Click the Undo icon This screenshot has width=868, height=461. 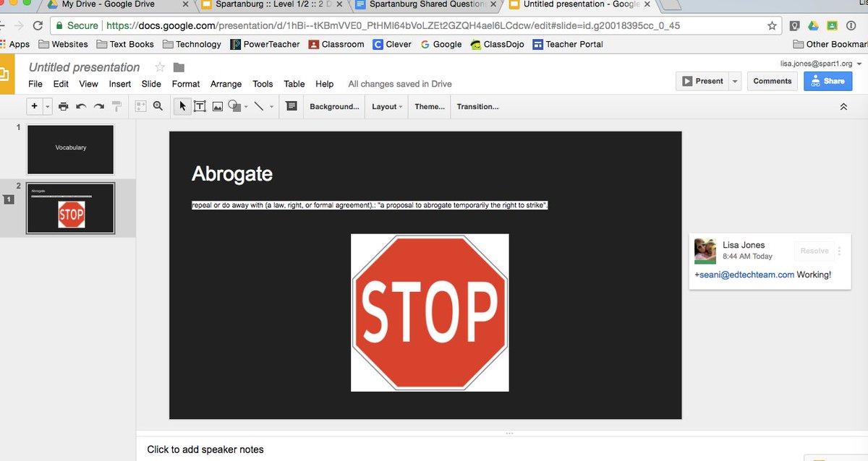pyautogui.click(x=80, y=106)
